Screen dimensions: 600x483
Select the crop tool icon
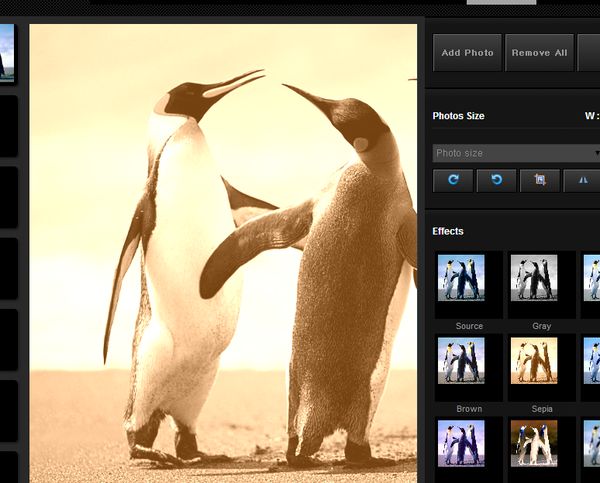pos(540,180)
